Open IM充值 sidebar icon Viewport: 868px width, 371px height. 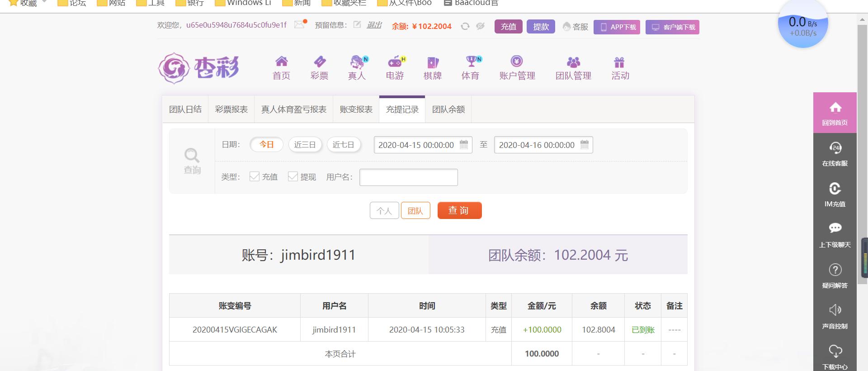(x=835, y=195)
